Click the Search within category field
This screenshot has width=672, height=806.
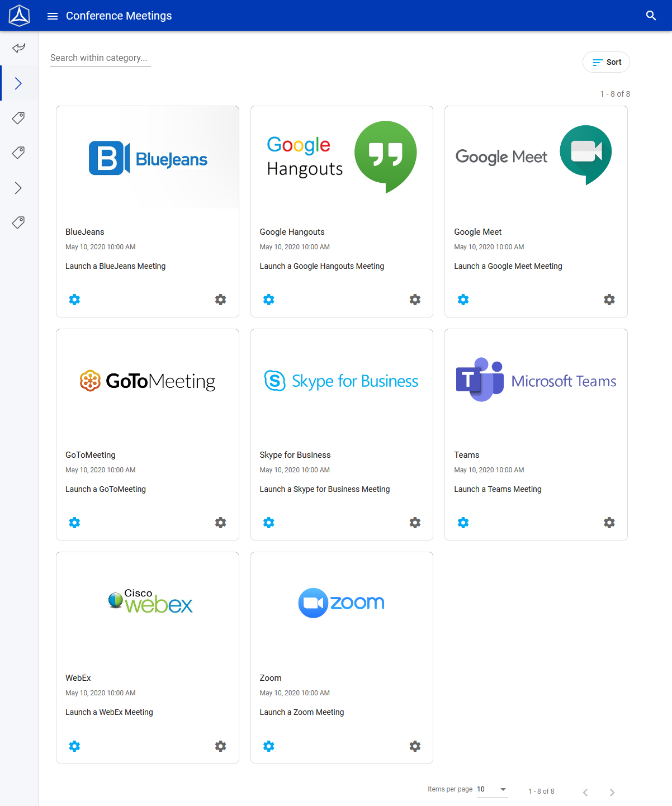pos(101,58)
